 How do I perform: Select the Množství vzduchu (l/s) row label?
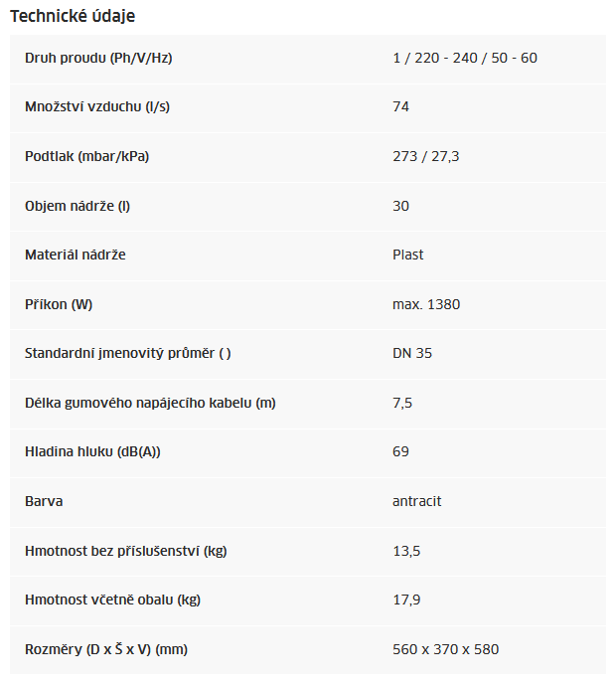[x=97, y=107]
